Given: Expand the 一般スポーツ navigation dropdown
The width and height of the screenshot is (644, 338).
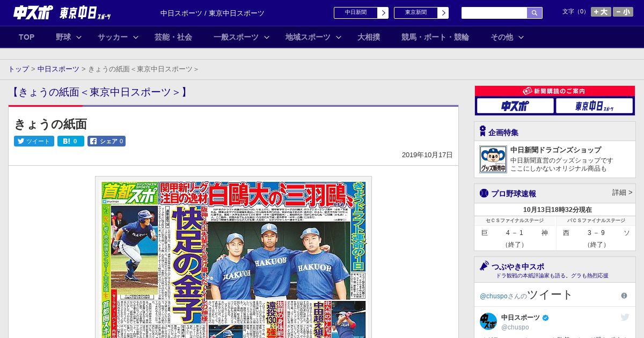Looking at the screenshot, I should [241, 37].
